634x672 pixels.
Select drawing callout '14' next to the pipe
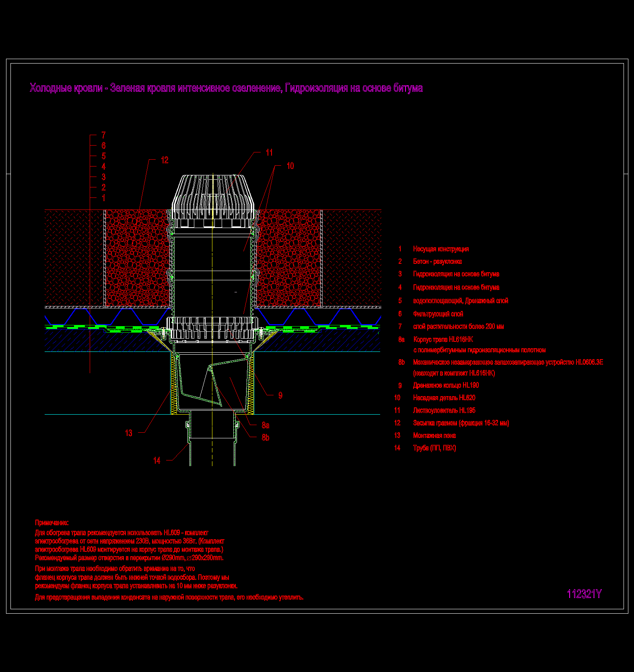[157, 460]
